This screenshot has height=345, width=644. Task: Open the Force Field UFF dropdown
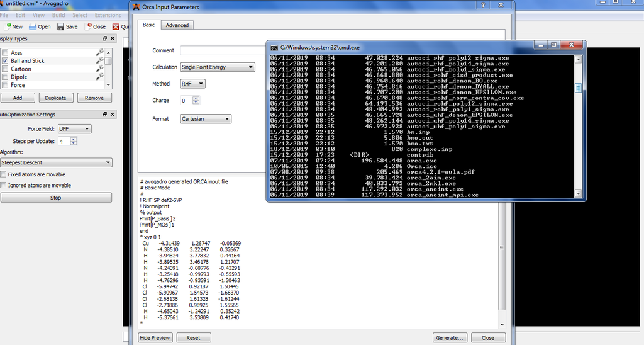tap(74, 128)
